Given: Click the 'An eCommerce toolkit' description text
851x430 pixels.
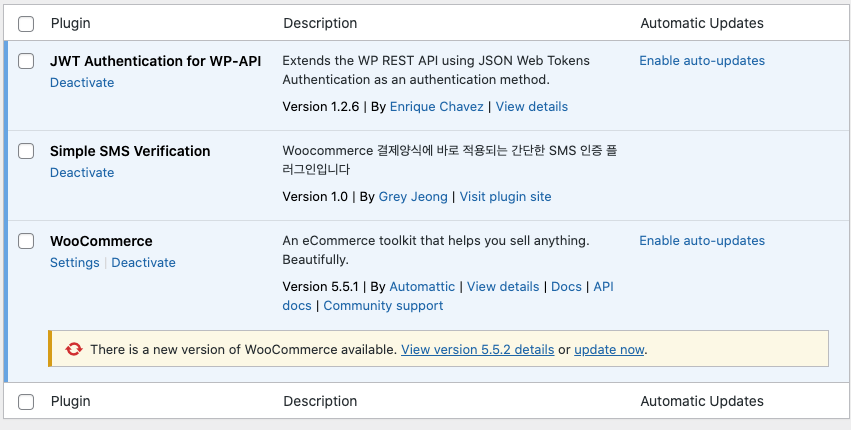Looking at the screenshot, I should 436,250.
